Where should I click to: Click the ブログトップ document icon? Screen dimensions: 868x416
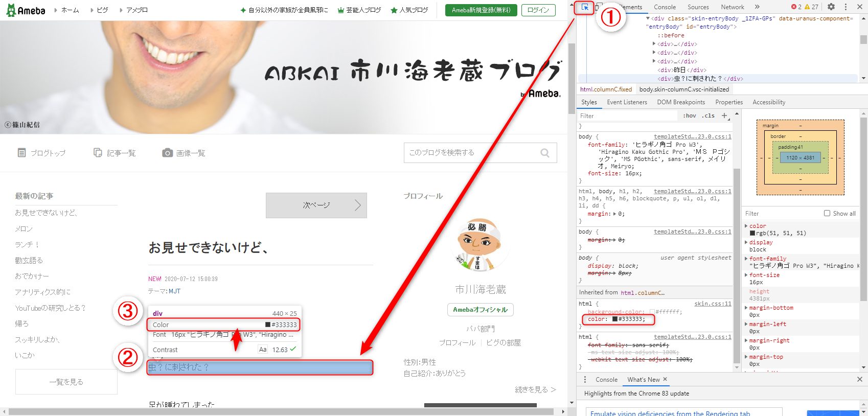[x=21, y=153]
